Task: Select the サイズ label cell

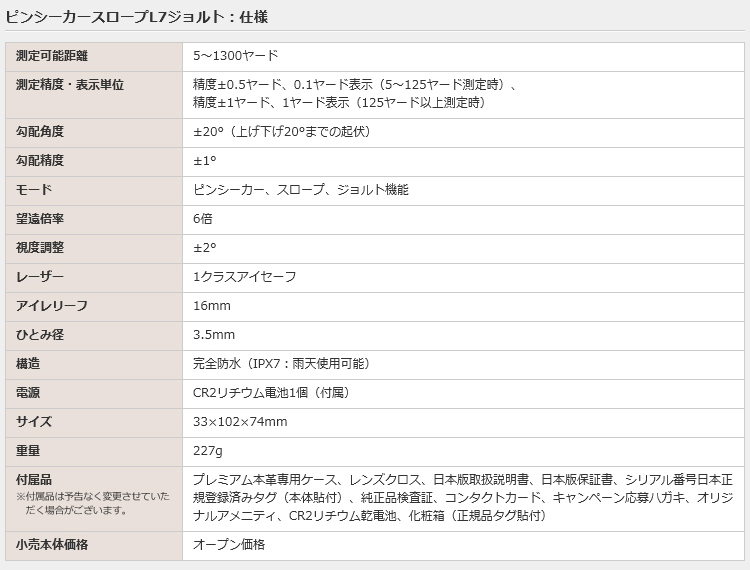Action: tap(94, 423)
